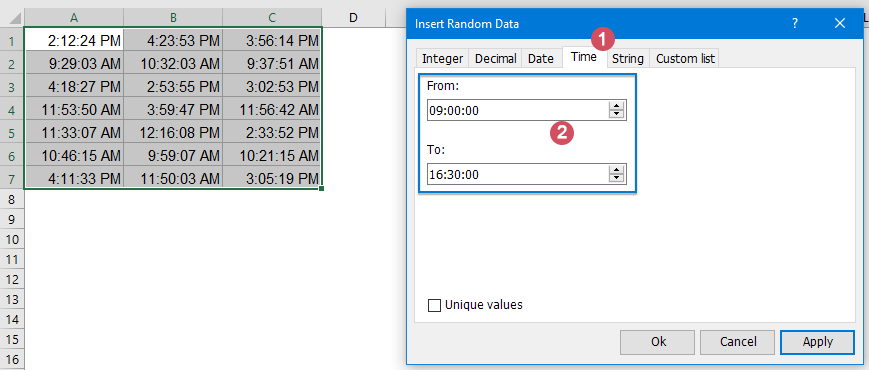Viewport: 869px width, 370px height.
Task: Switch to the Date tab
Action: [541, 58]
